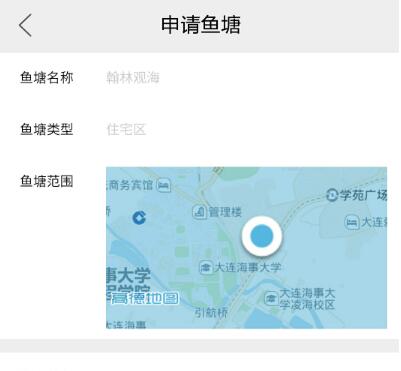Click the 大连海事大学 school icon on map

coord(206,267)
